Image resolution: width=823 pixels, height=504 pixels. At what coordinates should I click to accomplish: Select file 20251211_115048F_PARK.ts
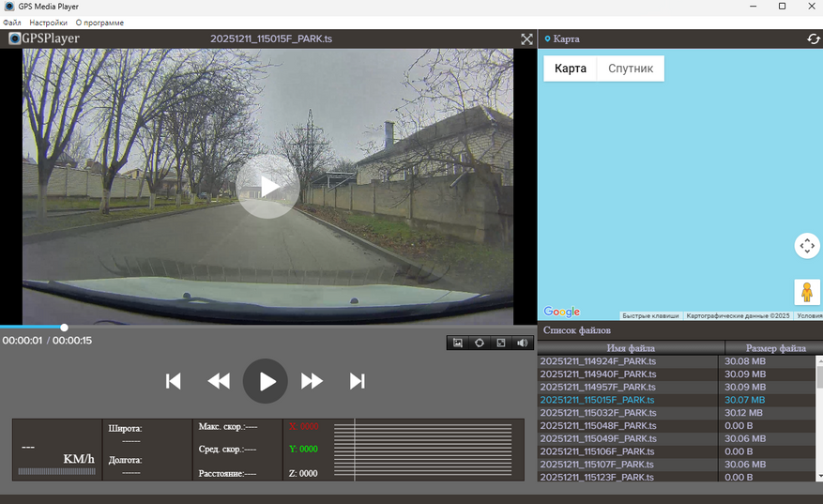[598, 426]
